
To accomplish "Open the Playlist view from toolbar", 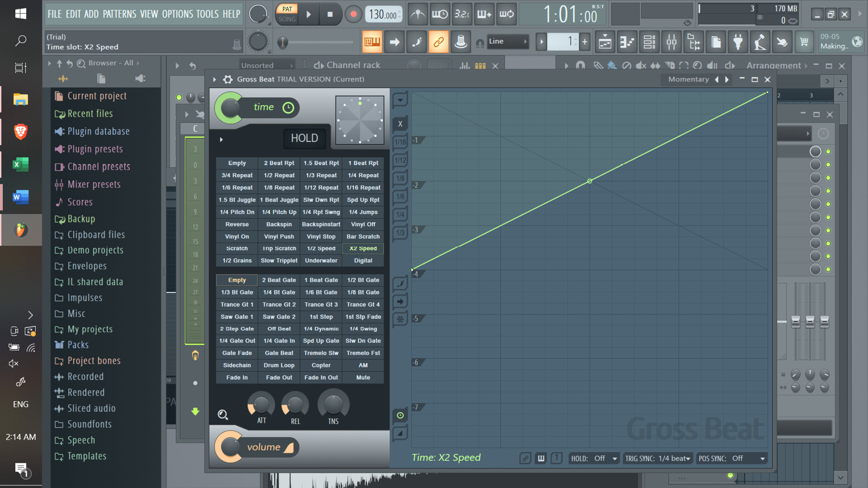I will point(605,42).
